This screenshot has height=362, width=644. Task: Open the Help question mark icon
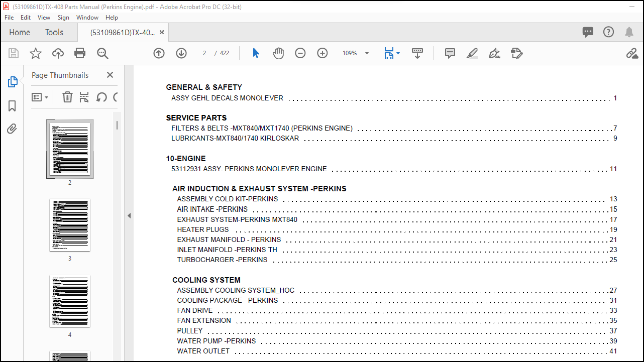[608, 32]
